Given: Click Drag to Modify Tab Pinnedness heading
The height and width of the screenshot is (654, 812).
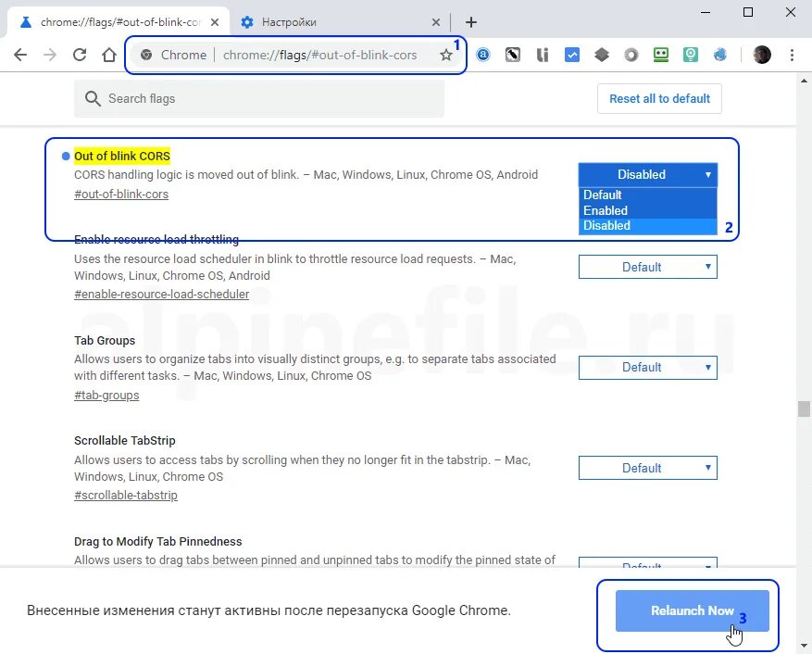Looking at the screenshot, I should [158, 542].
